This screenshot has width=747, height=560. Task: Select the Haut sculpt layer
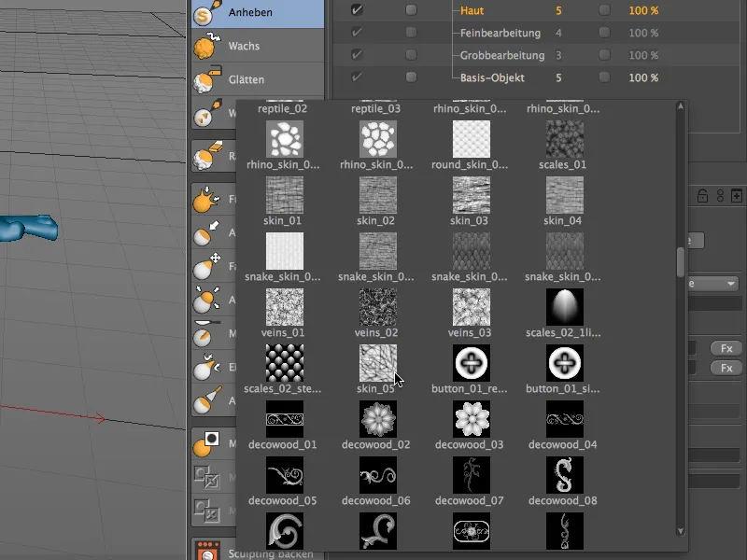(472, 10)
